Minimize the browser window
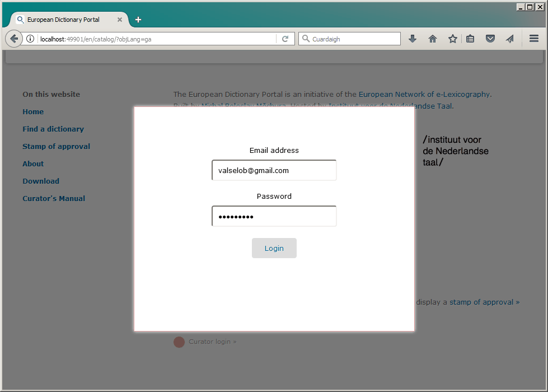 pyautogui.click(x=521, y=7)
